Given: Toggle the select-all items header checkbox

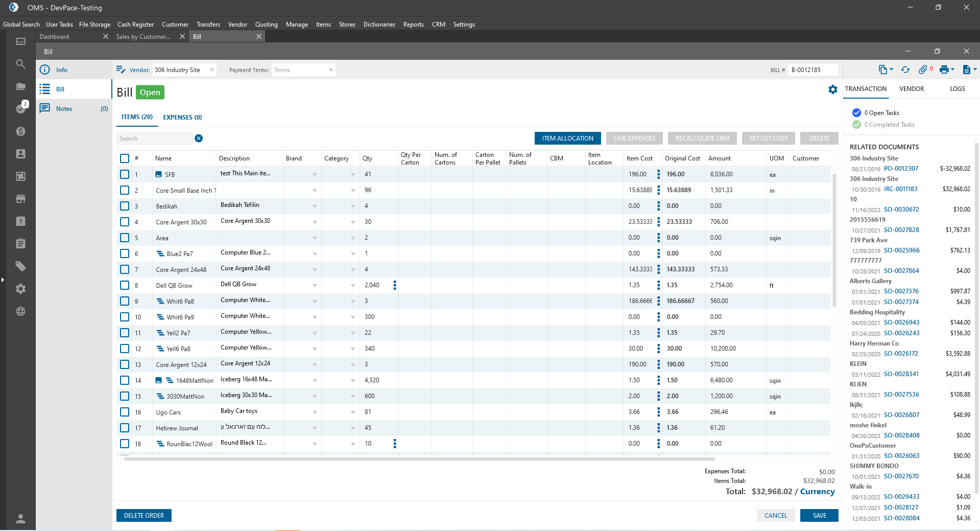Looking at the screenshot, I should (x=125, y=158).
